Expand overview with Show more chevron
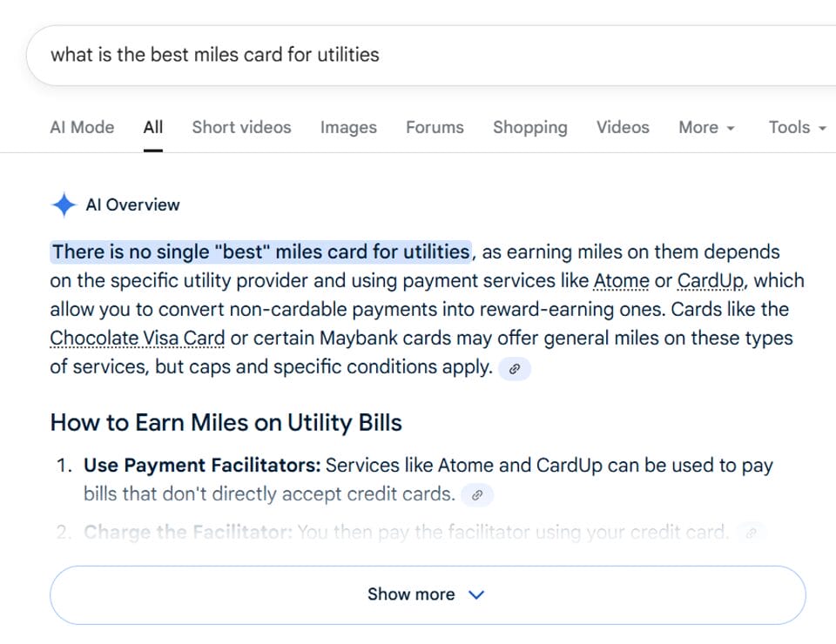 (x=476, y=595)
